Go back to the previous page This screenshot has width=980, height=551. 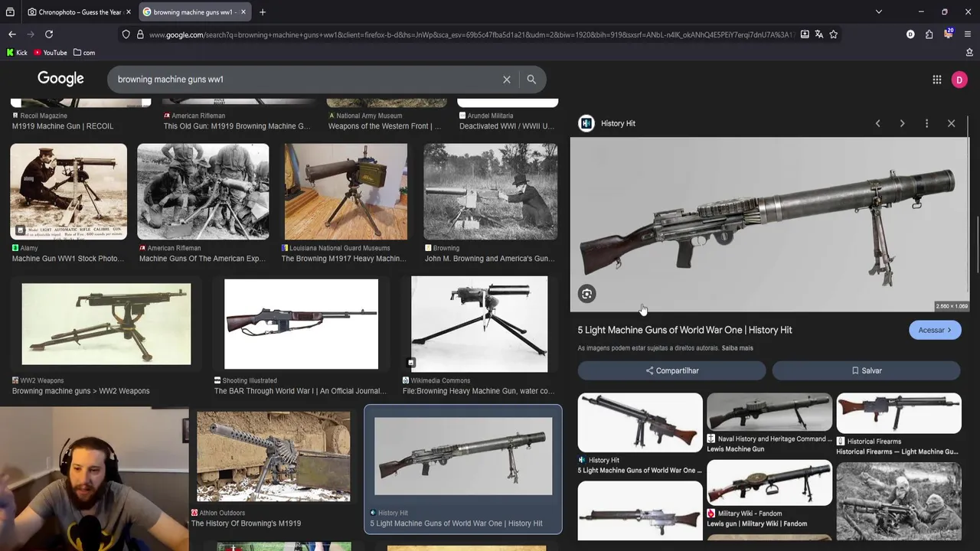click(12, 34)
